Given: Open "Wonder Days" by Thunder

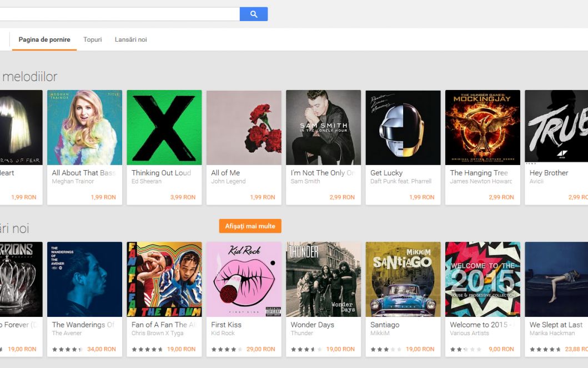Looking at the screenshot, I should [x=323, y=279].
